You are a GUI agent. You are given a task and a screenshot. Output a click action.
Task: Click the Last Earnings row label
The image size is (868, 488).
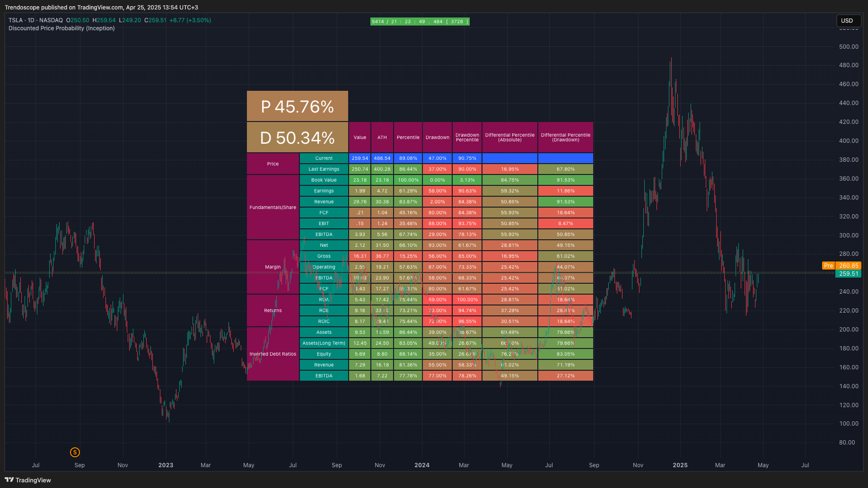click(324, 169)
